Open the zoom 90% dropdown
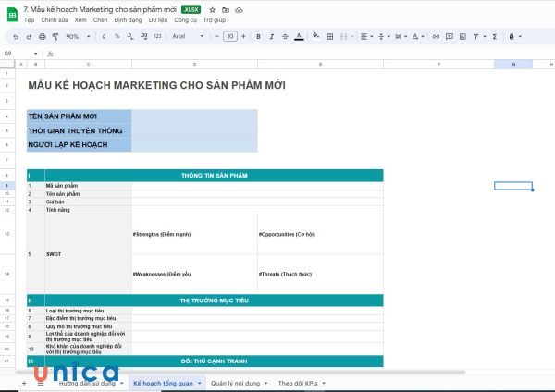The width and height of the screenshot is (555, 392). (x=76, y=36)
